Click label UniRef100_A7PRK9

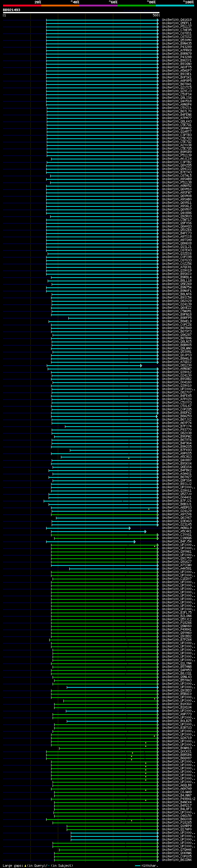click(176, 50)
